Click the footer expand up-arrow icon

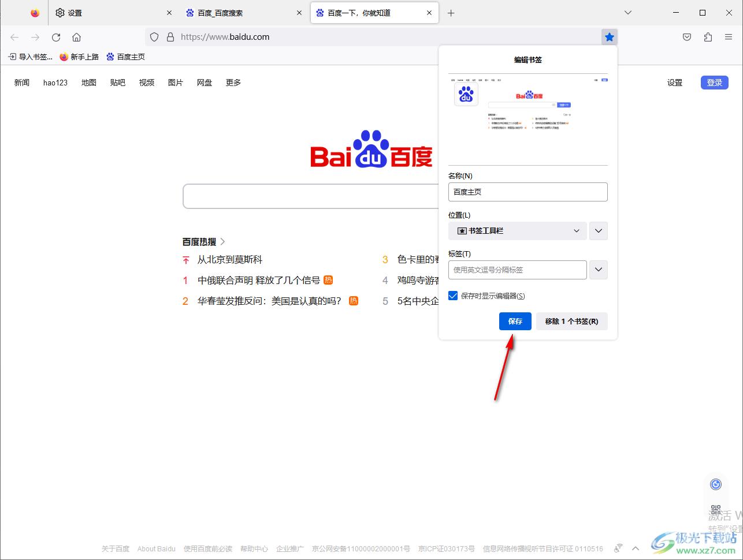coord(636,548)
